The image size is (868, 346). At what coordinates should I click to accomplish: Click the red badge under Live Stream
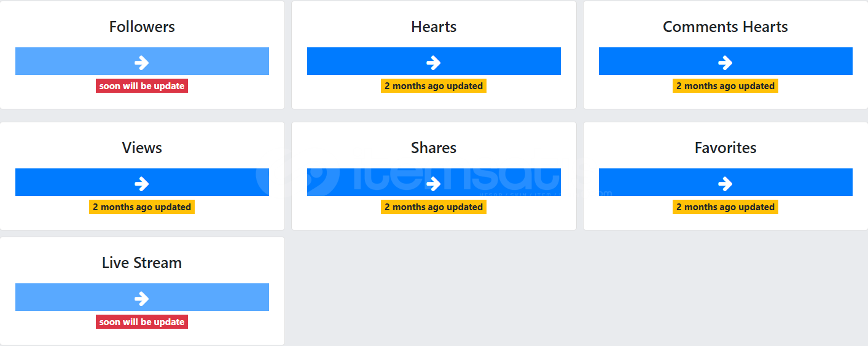pyautogui.click(x=142, y=322)
